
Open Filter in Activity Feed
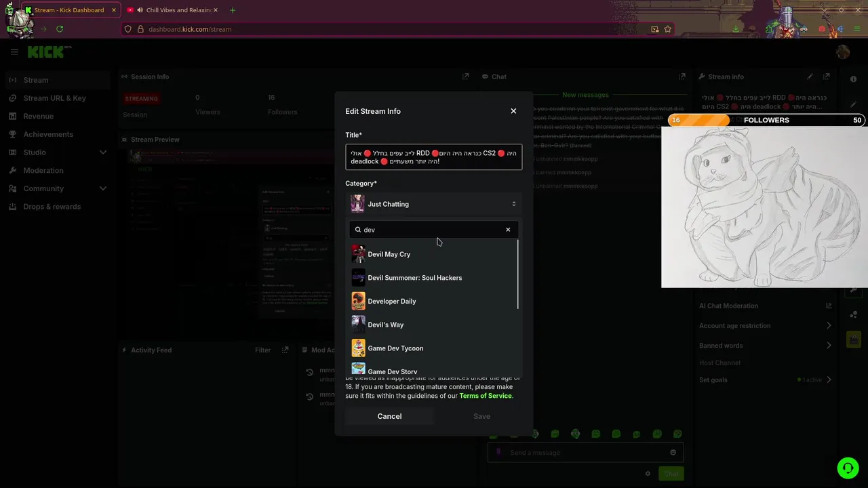pos(262,350)
